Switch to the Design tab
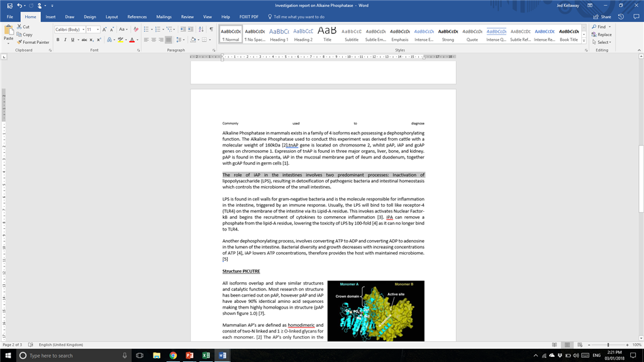The image size is (644, 362). tap(89, 17)
